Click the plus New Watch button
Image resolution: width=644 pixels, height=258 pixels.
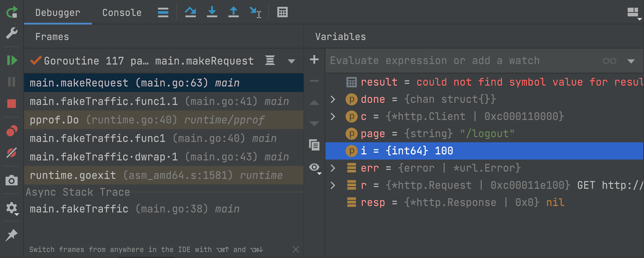(314, 59)
